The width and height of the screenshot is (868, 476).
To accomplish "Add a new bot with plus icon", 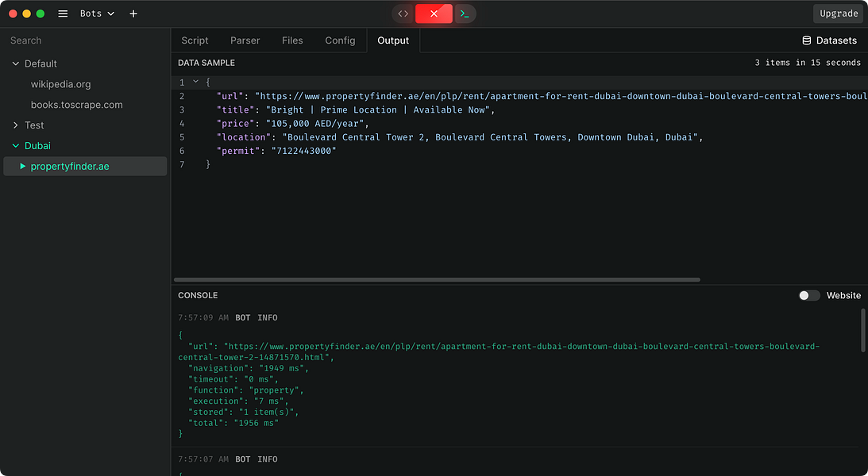I will pos(133,13).
